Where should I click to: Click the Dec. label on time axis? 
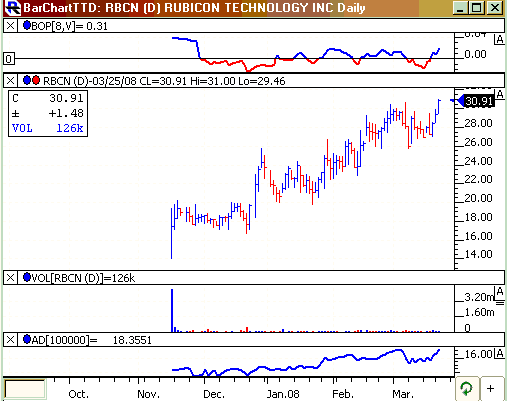(x=214, y=394)
